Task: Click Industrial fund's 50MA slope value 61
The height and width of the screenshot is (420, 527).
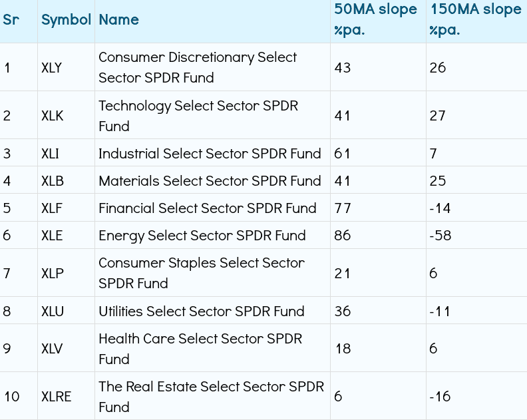Action: tap(342, 154)
